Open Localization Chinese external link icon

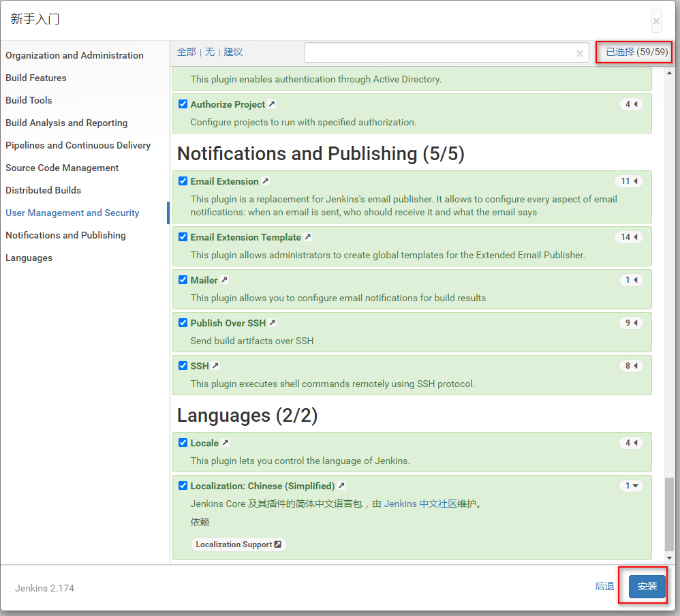tap(341, 486)
